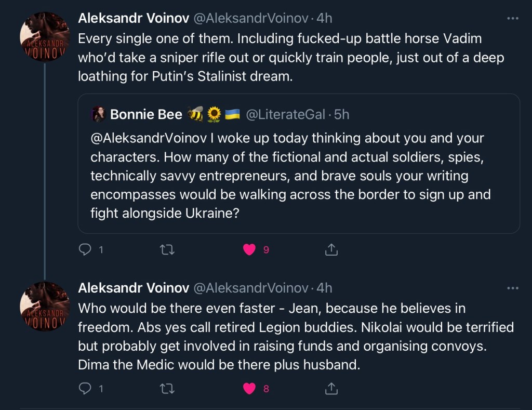Unlike the first tweet with 9 likes
The width and height of the screenshot is (532, 410).
point(250,250)
